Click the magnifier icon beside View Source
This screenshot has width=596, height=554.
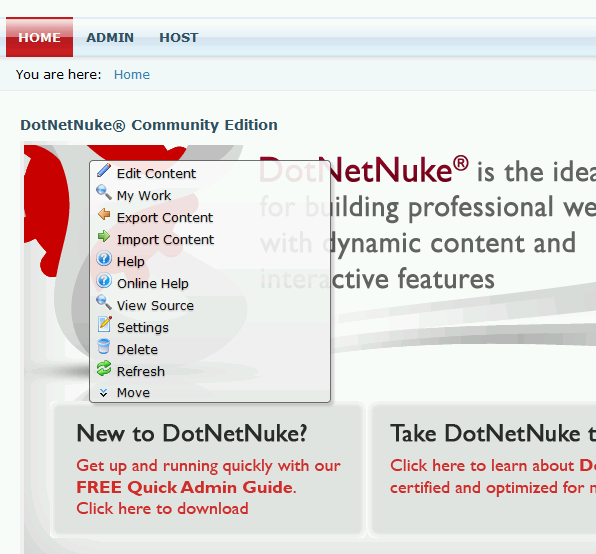[x=104, y=303]
